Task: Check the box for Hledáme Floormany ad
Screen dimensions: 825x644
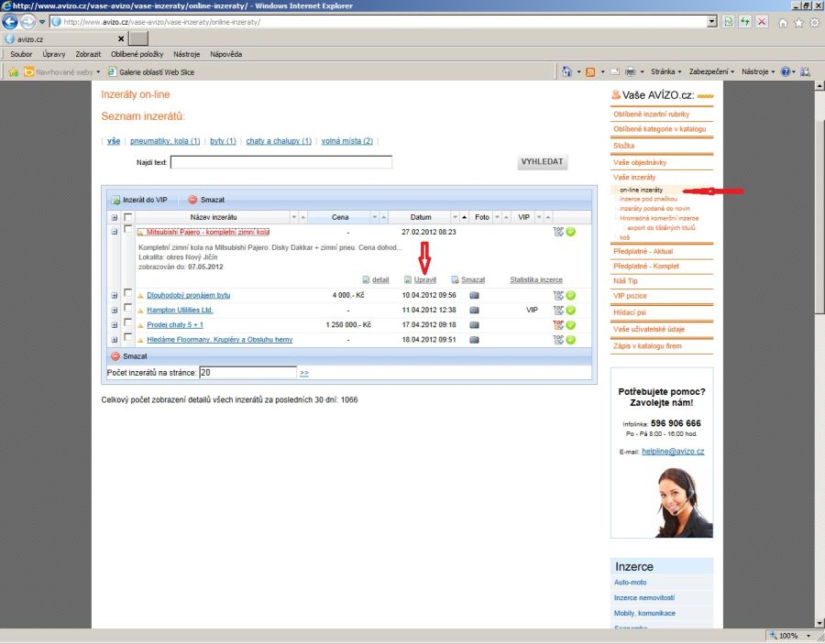Action: (127, 337)
